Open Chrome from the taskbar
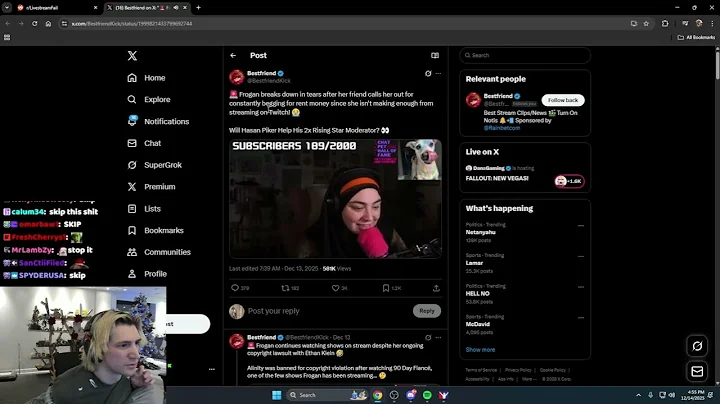The width and height of the screenshot is (720, 404). pyautogui.click(x=377, y=395)
